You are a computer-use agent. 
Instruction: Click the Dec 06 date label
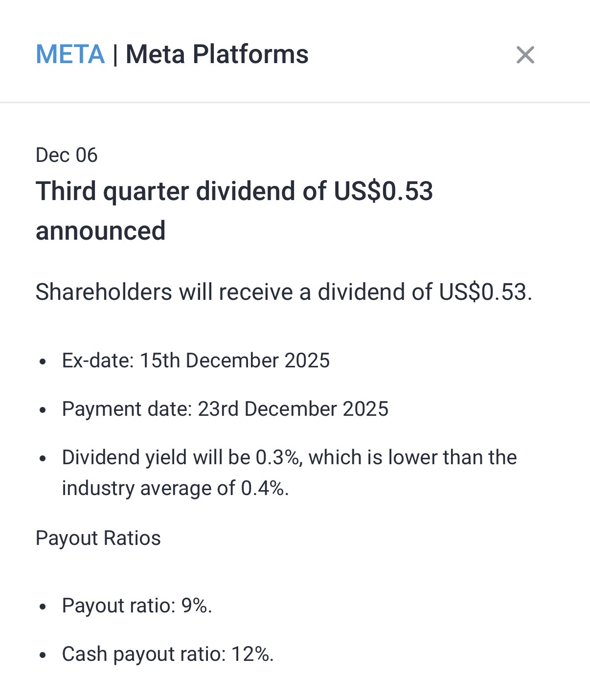click(x=67, y=155)
